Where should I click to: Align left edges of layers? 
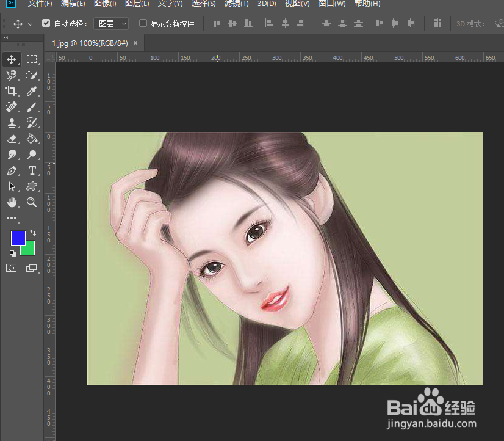click(269, 23)
